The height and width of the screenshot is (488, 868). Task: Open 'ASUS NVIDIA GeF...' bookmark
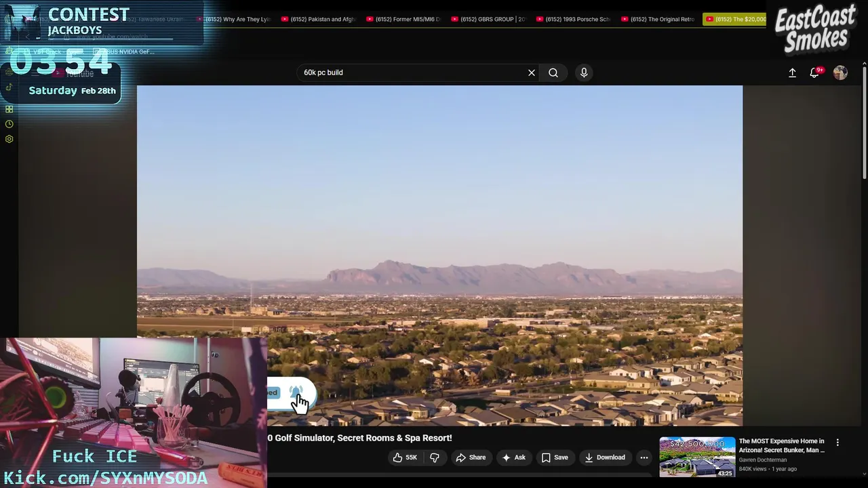coord(123,52)
